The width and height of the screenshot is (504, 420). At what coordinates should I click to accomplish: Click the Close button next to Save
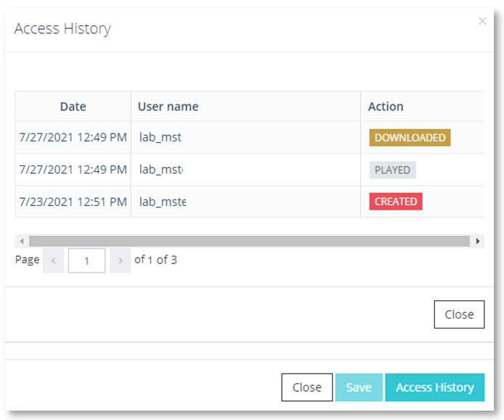pos(307,387)
